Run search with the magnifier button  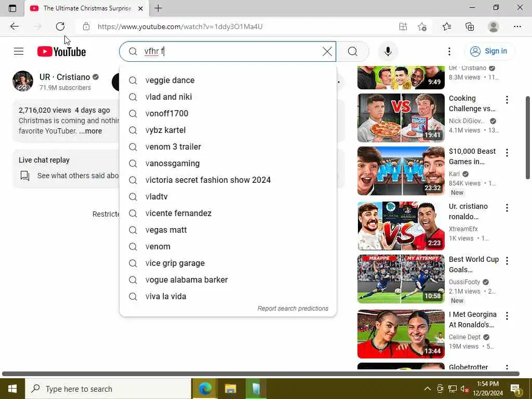(x=353, y=51)
